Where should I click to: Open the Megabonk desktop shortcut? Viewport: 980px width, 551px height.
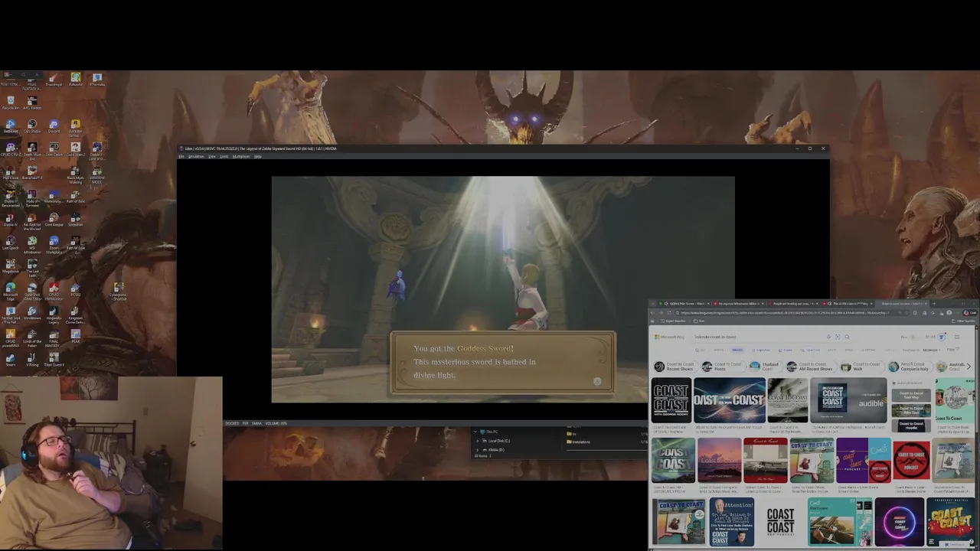pyautogui.click(x=11, y=266)
